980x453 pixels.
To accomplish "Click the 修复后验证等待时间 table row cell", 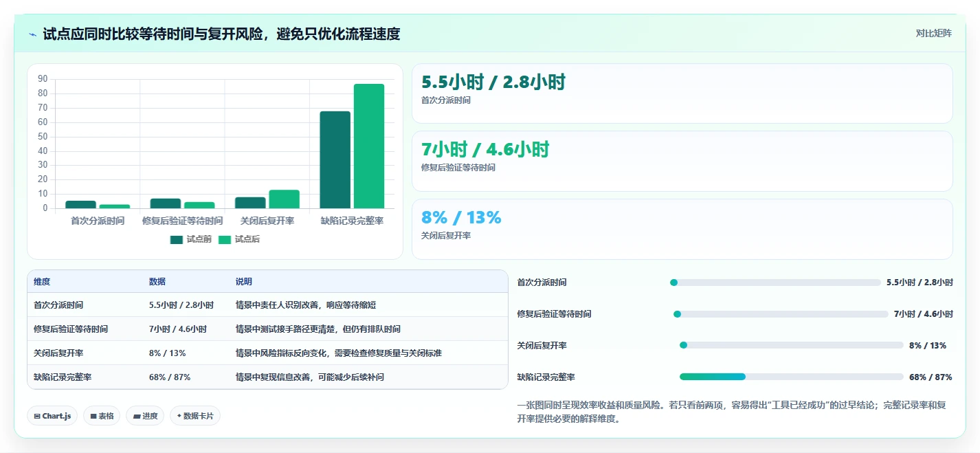I will coord(71,329).
